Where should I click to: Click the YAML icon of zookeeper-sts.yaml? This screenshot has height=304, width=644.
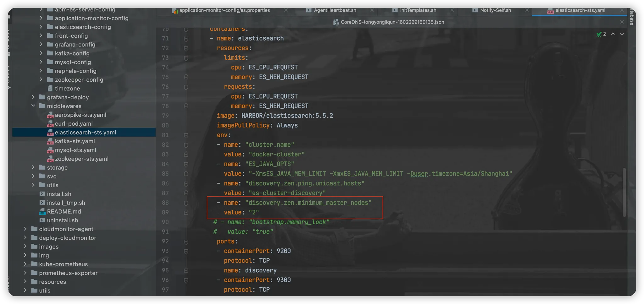click(x=50, y=159)
